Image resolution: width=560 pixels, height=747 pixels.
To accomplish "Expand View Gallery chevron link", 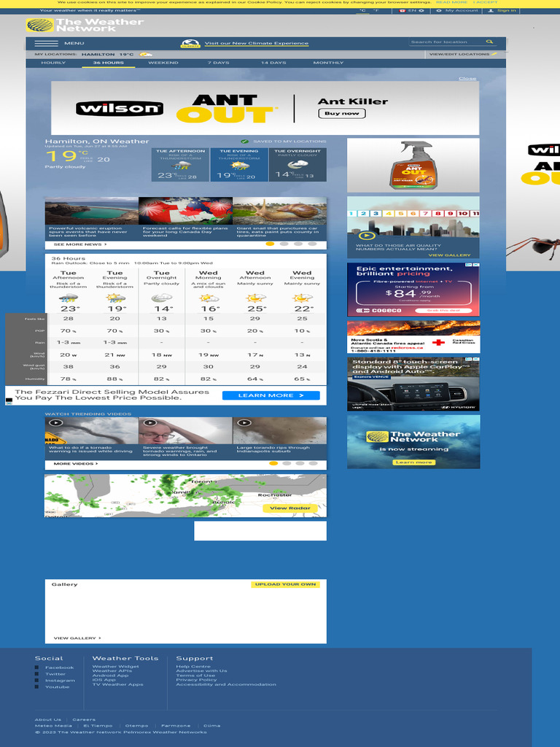I will coord(77,638).
